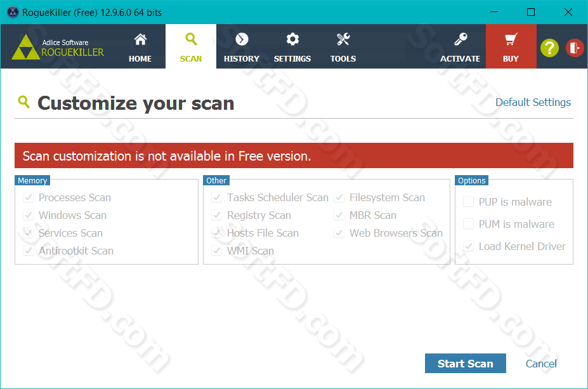Image resolution: width=588 pixels, height=389 pixels.
Task: Click the RogueKiller title bar app icon
Action: pyautogui.click(x=13, y=13)
